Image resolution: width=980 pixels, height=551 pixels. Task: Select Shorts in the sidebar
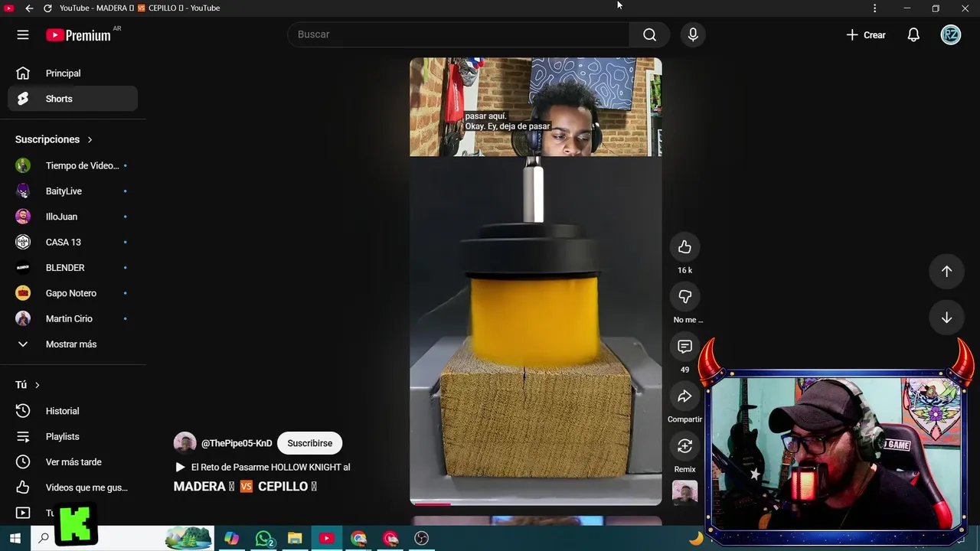click(73, 99)
